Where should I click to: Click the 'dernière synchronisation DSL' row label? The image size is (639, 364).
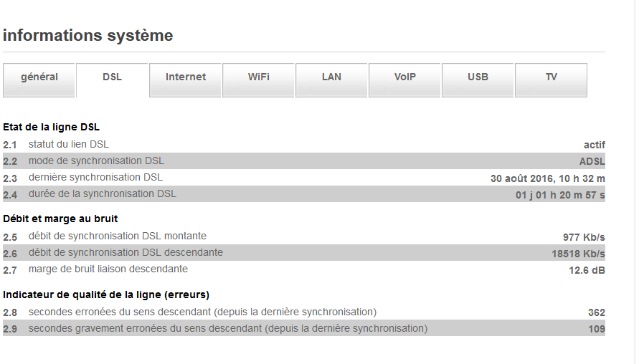[x=95, y=177]
